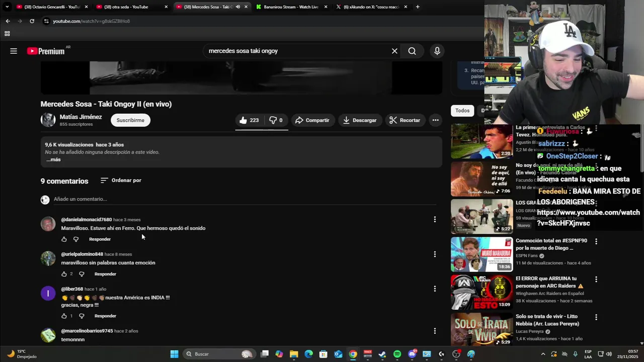Open Microsoft Edge from taskbar
The image size is (644, 362).
(x=308, y=354)
